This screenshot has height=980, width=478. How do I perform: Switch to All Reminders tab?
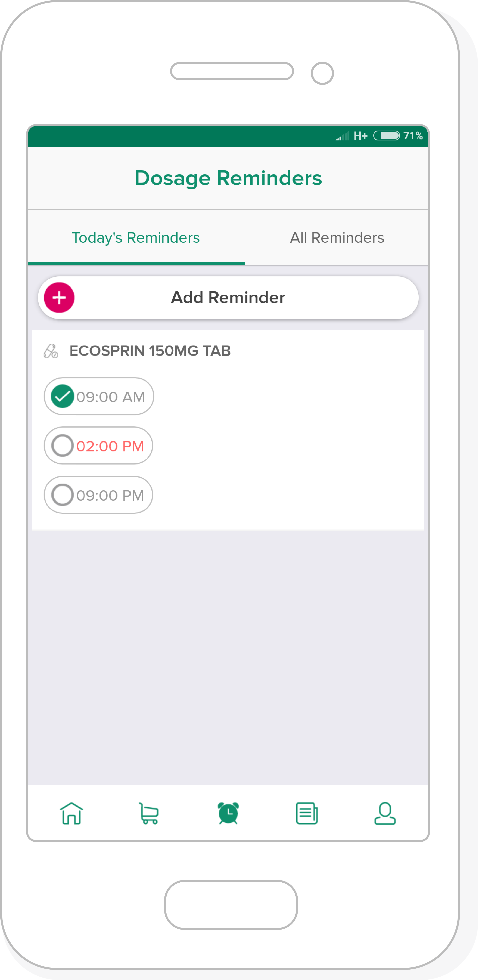click(337, 238)
